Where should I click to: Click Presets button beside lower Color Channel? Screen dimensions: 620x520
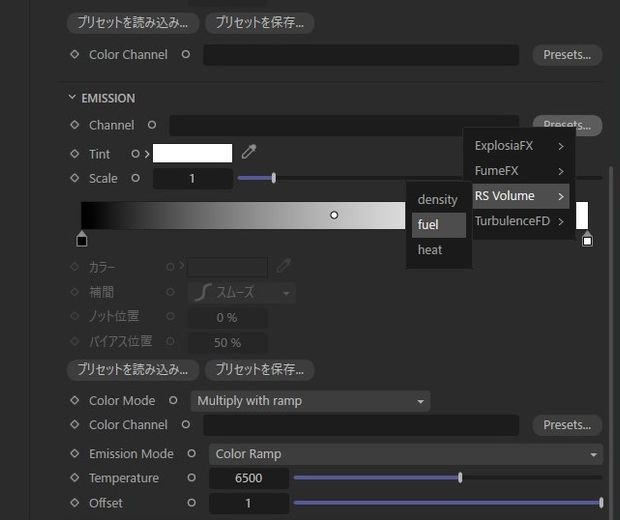click(567, 425)
